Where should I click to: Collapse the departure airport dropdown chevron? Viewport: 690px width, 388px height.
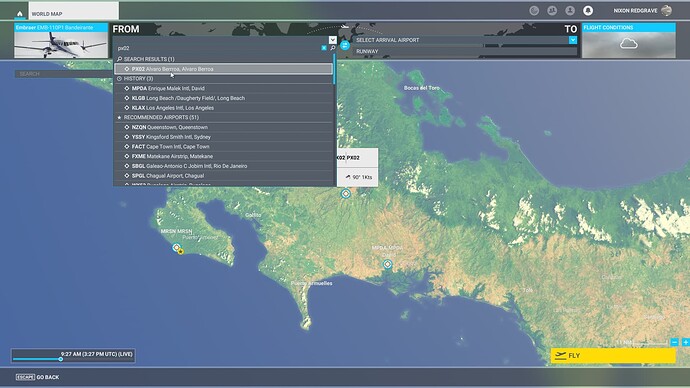[332, 40]
